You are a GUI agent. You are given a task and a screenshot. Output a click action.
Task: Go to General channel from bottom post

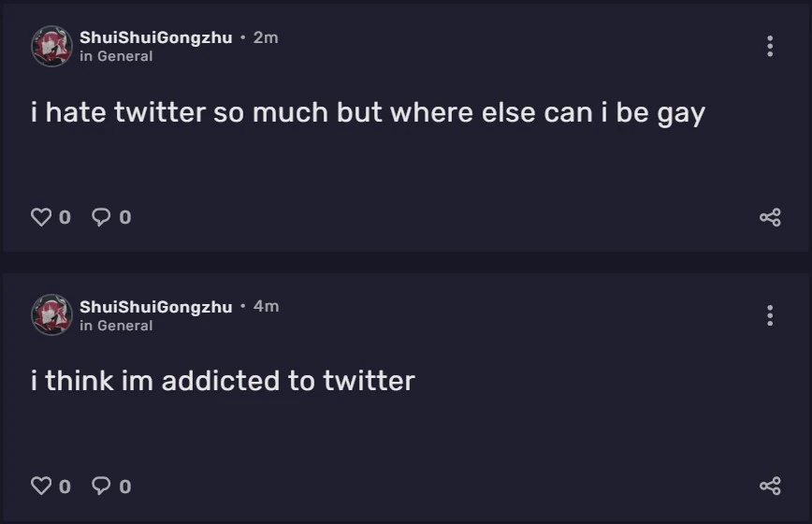click(x=124, y=326)
